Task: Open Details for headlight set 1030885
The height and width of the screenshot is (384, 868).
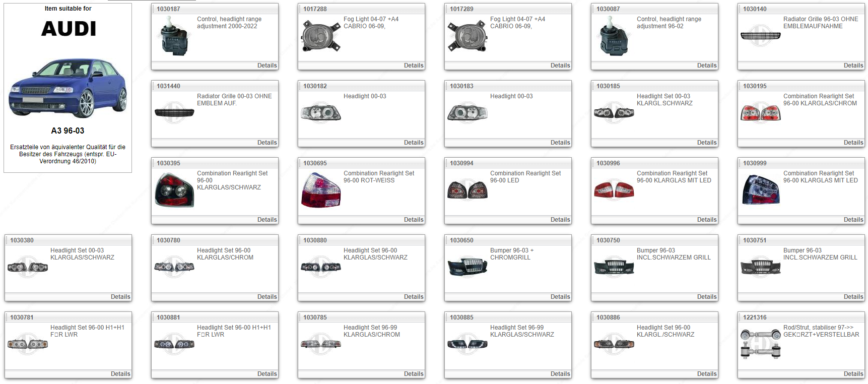Action: coord(560,374)
